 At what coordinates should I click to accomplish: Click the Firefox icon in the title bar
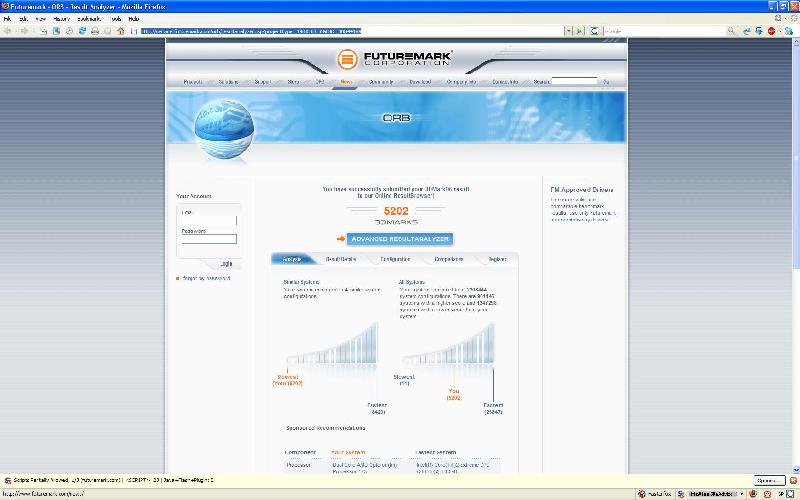(5, 6)
